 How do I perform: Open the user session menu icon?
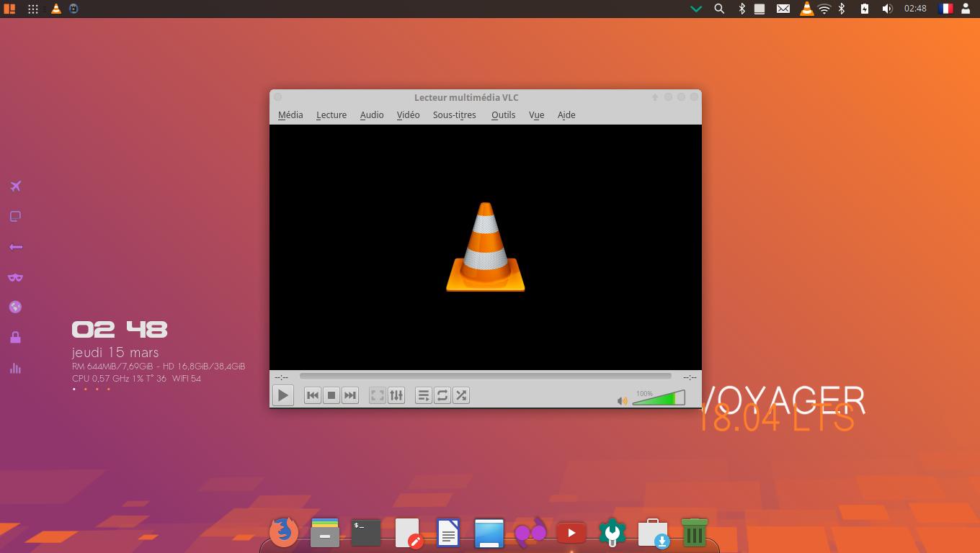[966, 9]
